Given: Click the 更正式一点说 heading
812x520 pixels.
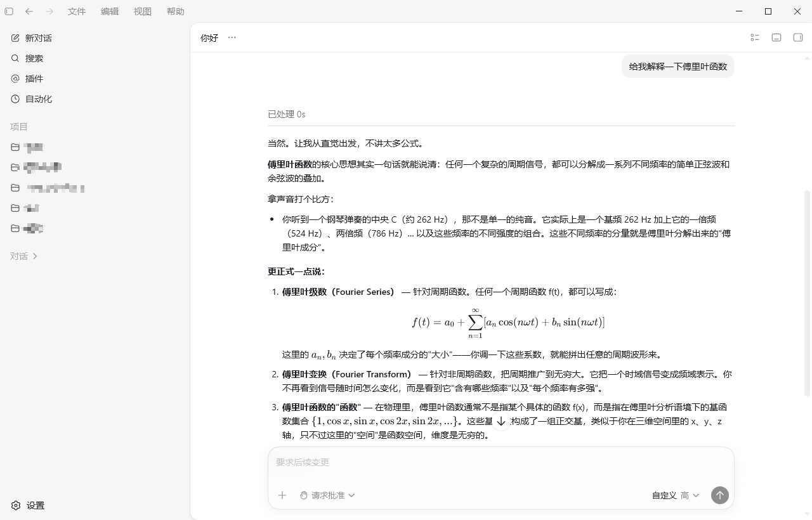Looking at the screenshot, I should point(296,271).
